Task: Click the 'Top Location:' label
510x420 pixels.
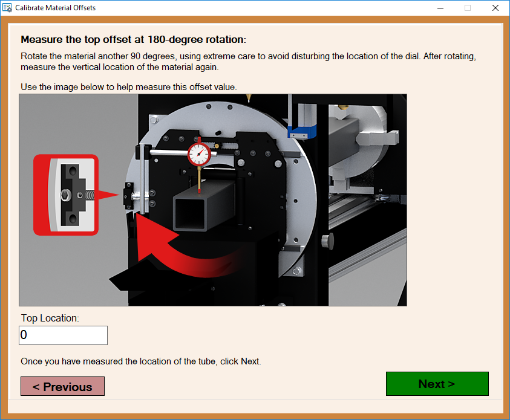Action: point(50,318)
